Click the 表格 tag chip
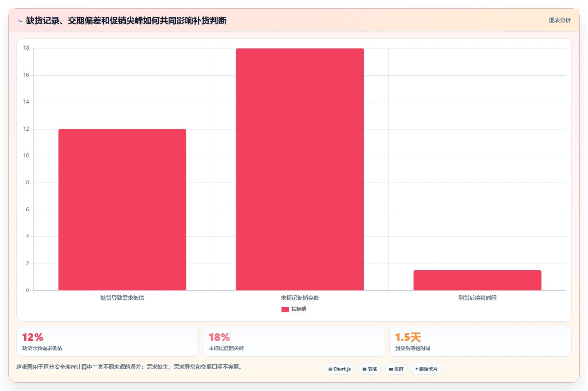This screenshot has height=391, width=588. 370,369
